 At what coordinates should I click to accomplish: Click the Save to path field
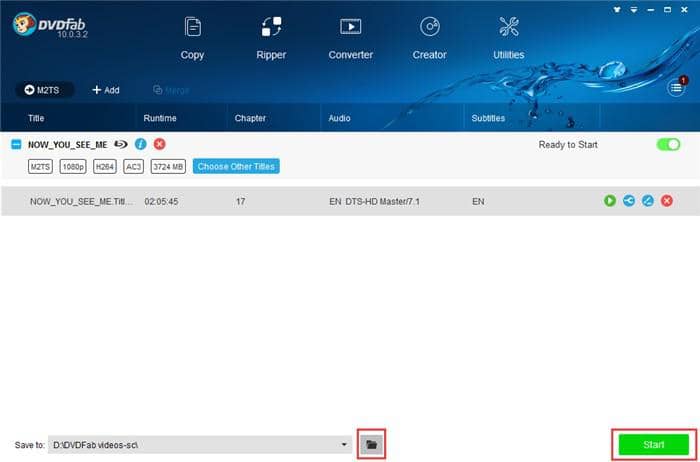[200, 445]
